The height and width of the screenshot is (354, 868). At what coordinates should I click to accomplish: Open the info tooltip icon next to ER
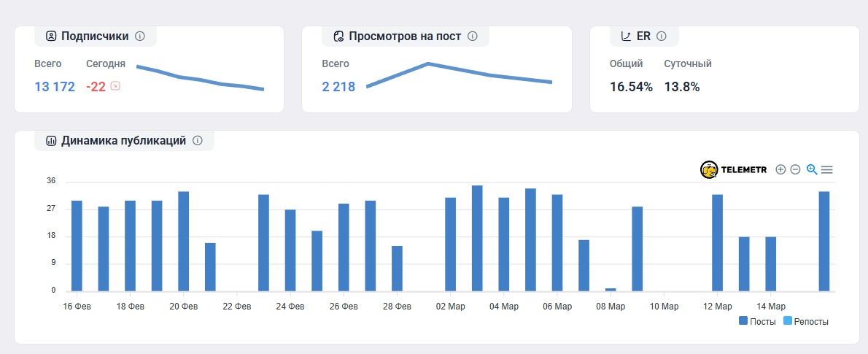(x=662, y=36)
